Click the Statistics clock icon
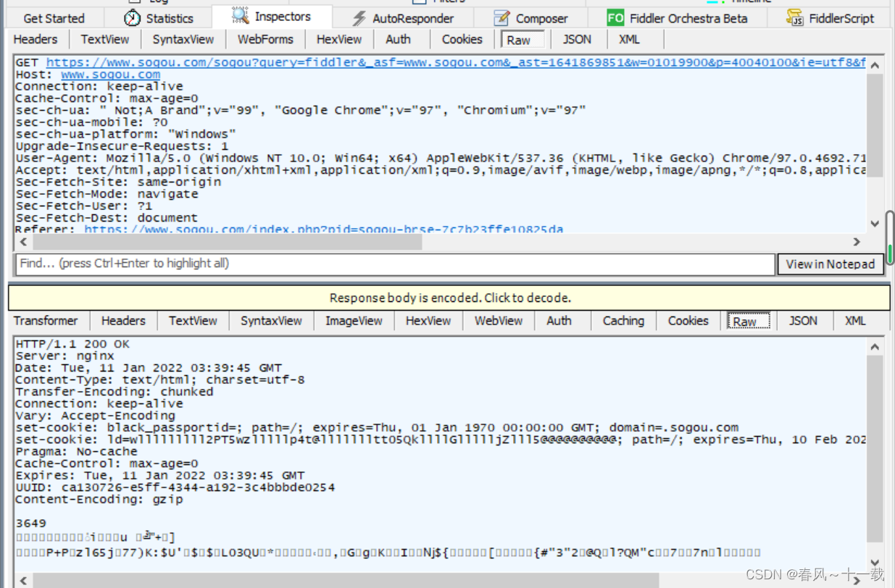This screenshot has height=588, width=895. pyautogui.click(x=132, y=18)
